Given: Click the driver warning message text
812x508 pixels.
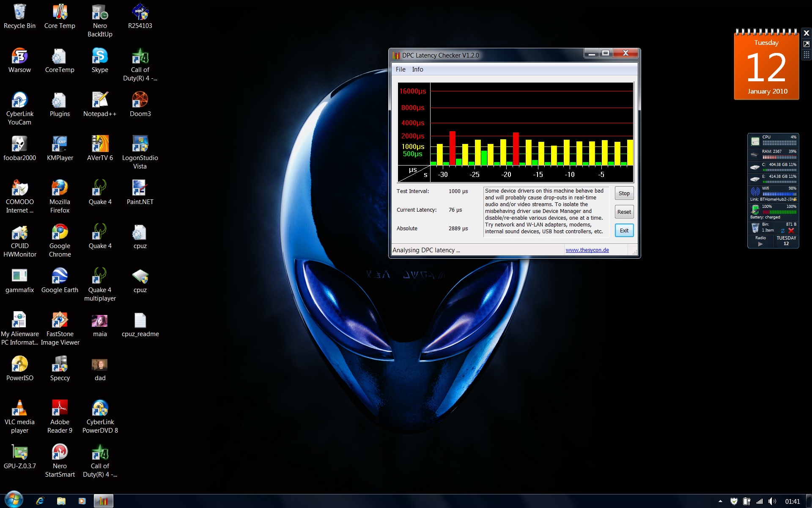Looking at the screenshot, I should tap(546, 211).
